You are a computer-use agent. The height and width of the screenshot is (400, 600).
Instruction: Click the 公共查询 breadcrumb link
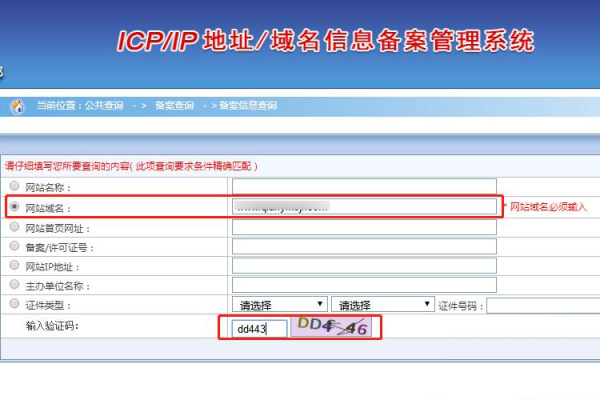pos(105,105)
